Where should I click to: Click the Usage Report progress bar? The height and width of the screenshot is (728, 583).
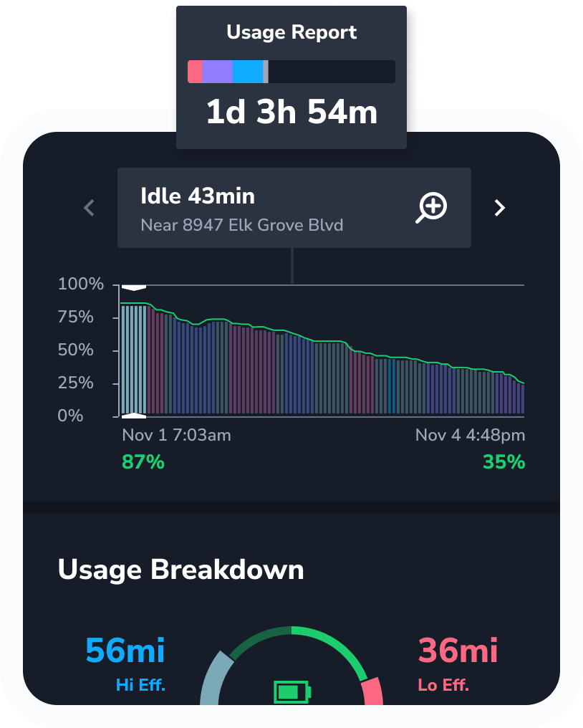(291, 72)
